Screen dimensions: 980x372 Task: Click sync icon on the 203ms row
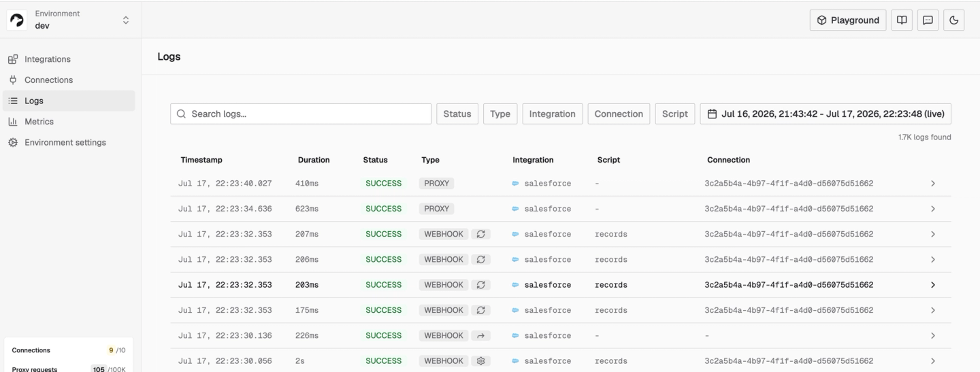click(x=480, y=285)
